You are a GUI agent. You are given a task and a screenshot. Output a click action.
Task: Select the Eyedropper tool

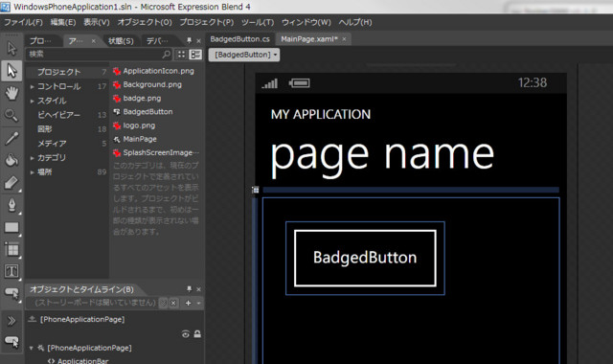click(11, 138)
